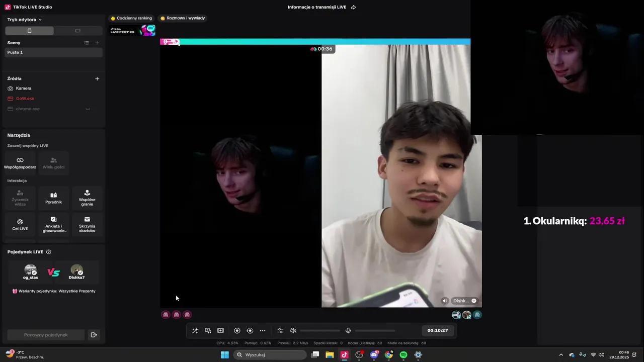Click the 00:36 duel countdown badge
The width and height of the screenshot is (644, 362).
point(321,49)
